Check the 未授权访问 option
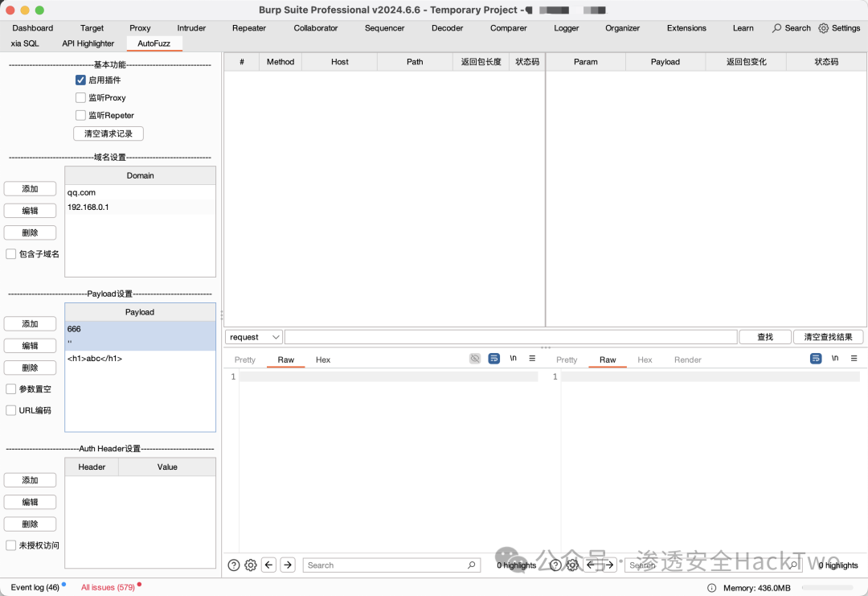The image size is (868, 596). pyautogui.click(x=10, y=545)
